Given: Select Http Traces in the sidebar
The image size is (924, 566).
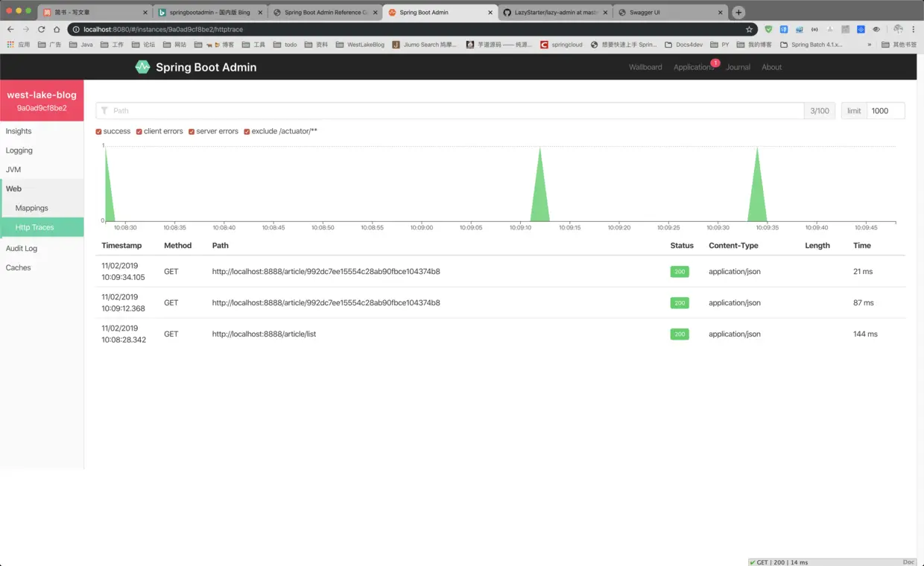Looking at the screenshot, I should [42, 228].
